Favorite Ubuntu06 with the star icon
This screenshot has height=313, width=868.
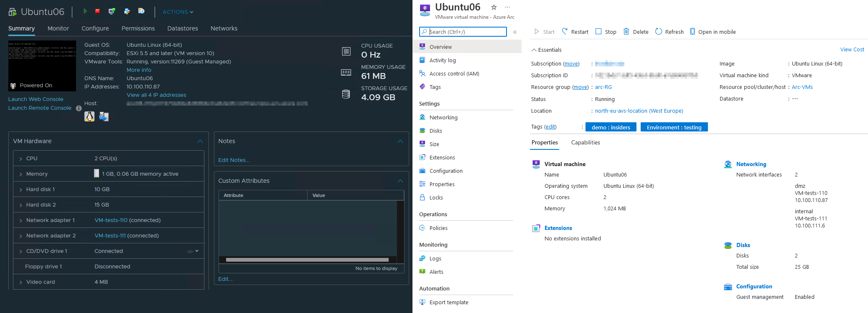point(494,7)
